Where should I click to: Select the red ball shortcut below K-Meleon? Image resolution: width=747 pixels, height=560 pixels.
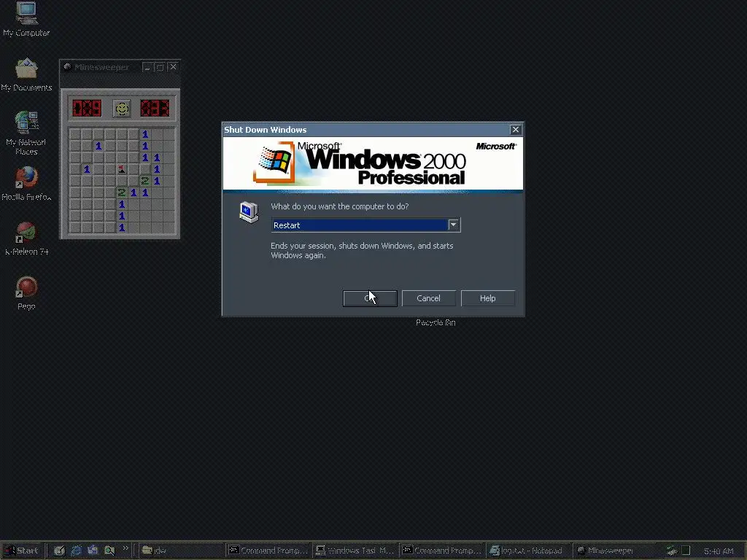[x=26, y=293]
